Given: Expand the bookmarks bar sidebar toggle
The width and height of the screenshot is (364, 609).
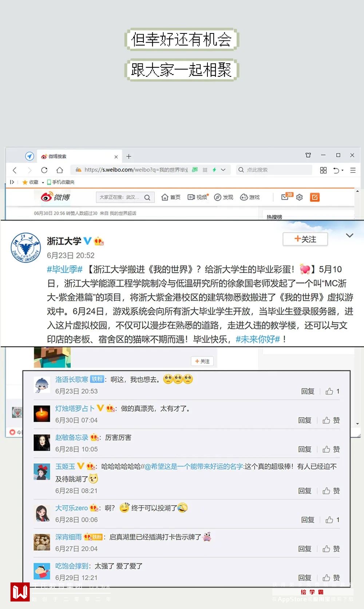Looking at the screenshot, I should coord(12,182).
